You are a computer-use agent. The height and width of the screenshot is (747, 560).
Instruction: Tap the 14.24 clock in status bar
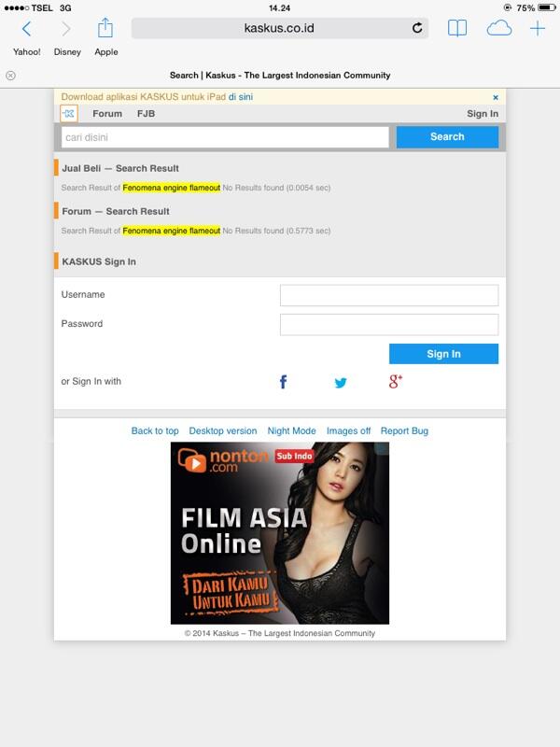(279, 8)
